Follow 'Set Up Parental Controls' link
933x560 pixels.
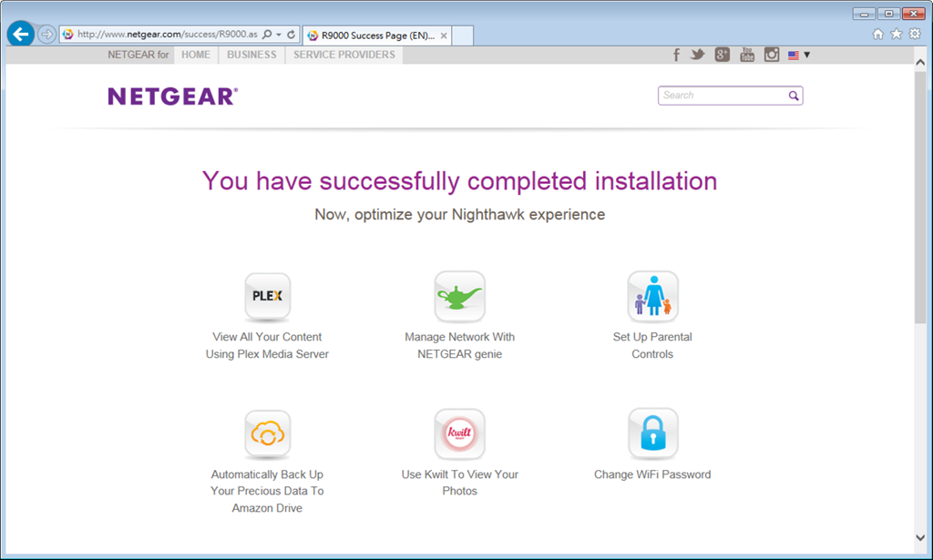(x=652, y=345)
